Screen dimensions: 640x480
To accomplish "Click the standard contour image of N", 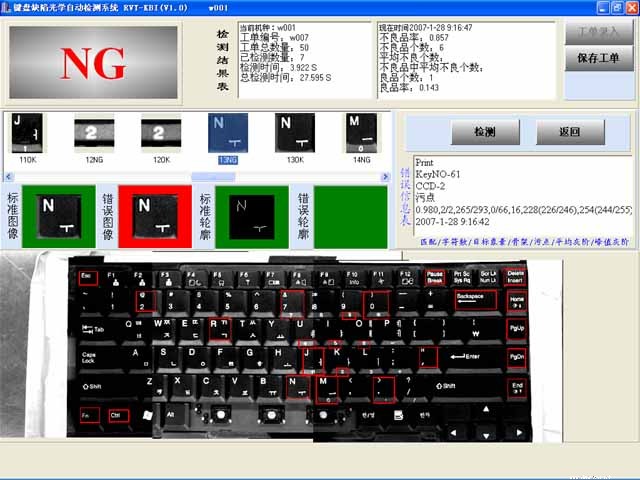I will coord(252,217).
